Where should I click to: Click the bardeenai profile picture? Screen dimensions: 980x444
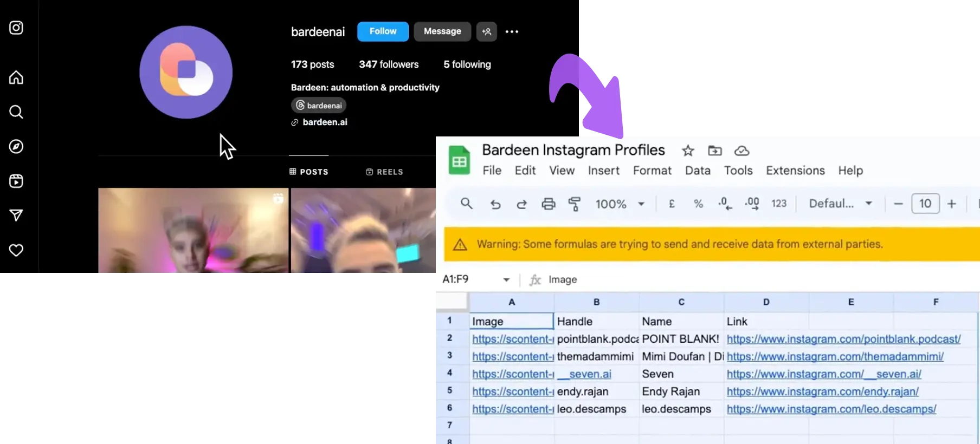pyautogui.click(x=186, y=72)
